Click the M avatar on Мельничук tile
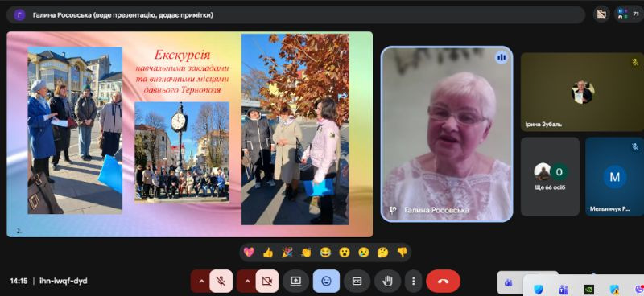 pyautogui.click(x=614, y=177)
